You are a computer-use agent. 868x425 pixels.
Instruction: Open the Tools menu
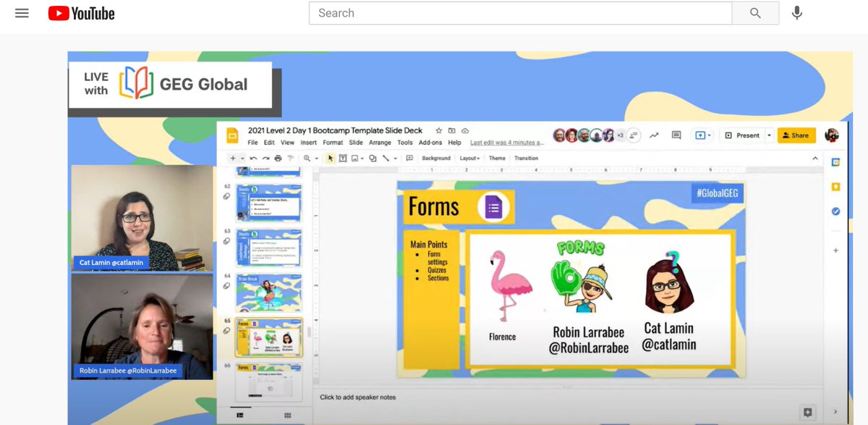[x=405, y=143]
